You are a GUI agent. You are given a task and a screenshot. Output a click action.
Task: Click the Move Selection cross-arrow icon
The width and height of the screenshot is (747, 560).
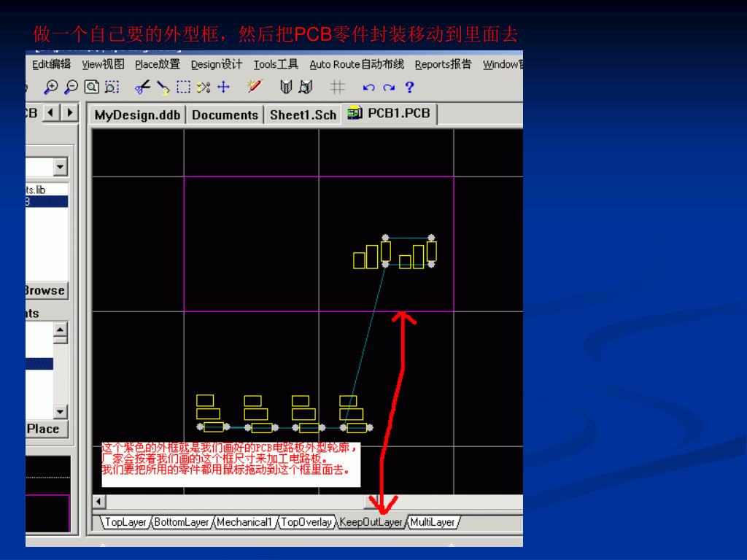pos(223,87)
